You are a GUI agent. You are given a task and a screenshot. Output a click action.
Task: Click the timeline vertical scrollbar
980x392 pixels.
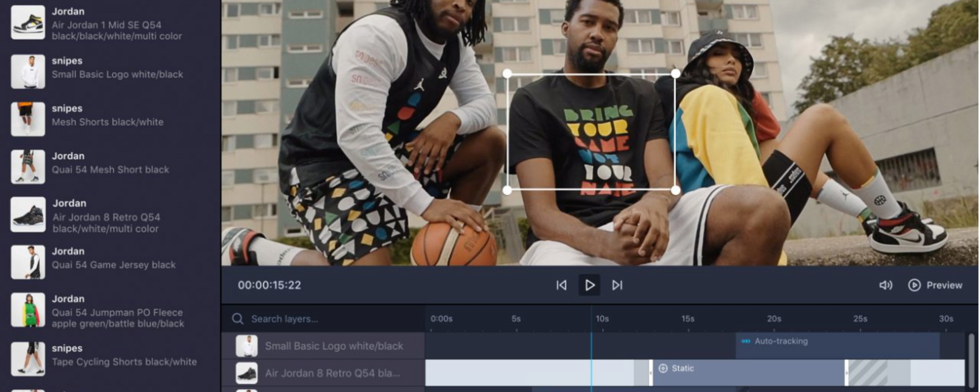click(971, 360)
